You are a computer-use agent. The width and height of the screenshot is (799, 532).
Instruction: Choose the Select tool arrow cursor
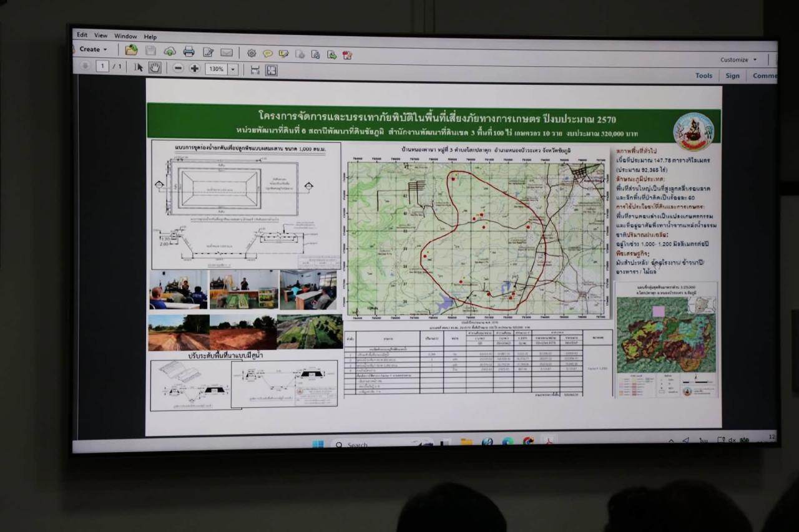click(x=139, y=67)
